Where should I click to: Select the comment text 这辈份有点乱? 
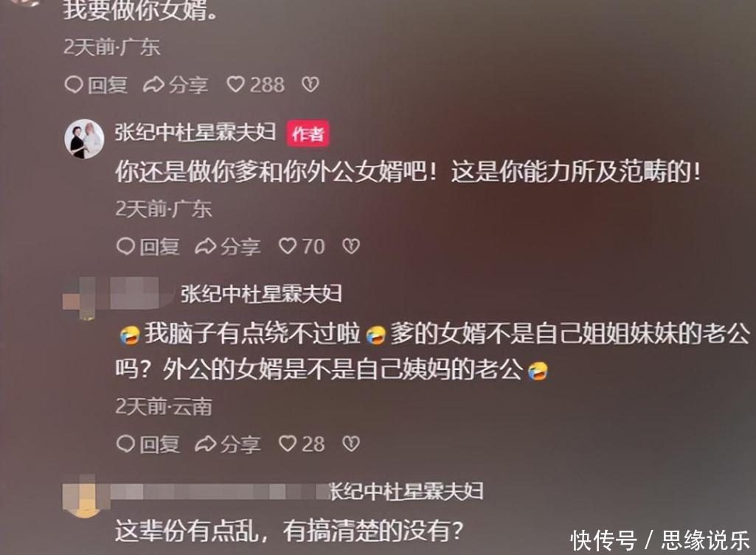pyautogui.click(x=187, y=531)
